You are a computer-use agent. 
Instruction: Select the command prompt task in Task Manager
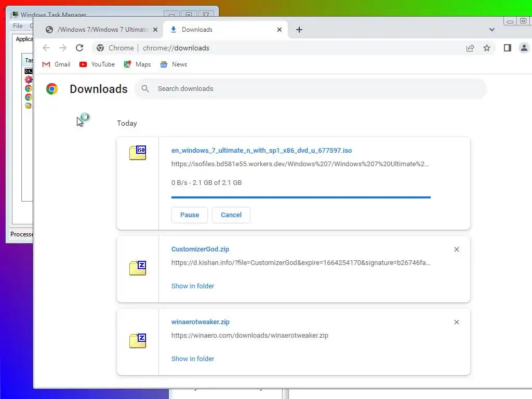[x=29, y=71]
